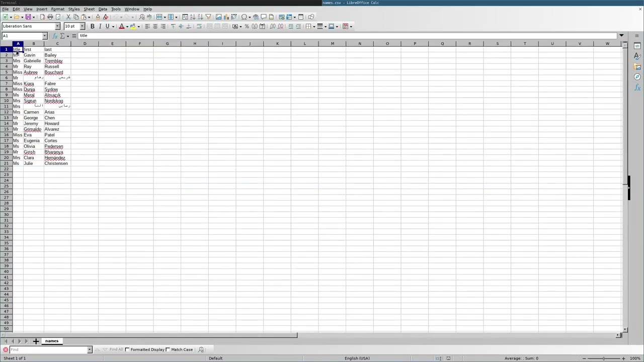
Task: Format the cell as percent
Action: click(x=247, y=26)
